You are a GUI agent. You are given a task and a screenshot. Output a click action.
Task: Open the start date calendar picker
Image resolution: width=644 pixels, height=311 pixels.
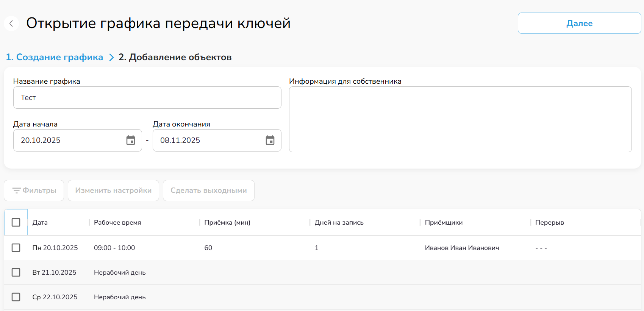tap(131, 141)
